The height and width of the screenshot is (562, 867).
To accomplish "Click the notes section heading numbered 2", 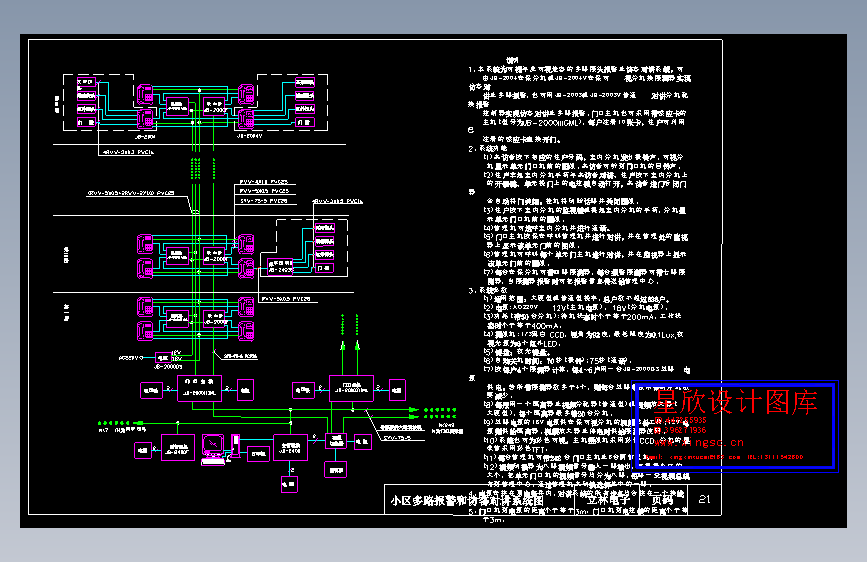I will point(488,148).
